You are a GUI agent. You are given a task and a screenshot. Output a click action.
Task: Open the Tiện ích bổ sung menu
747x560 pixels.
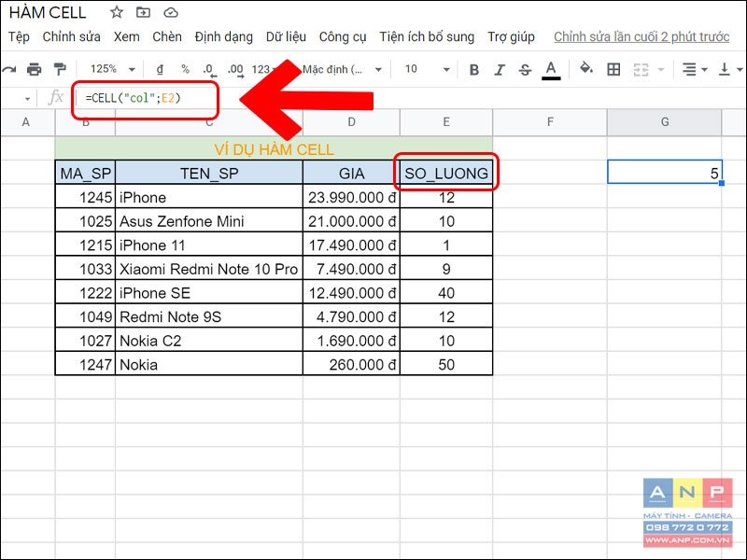[x=427, y=36]
